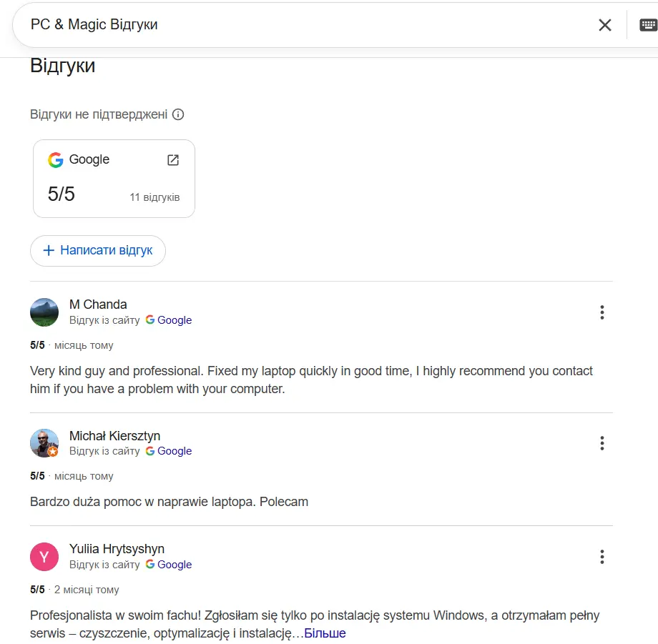Open the on-screen keyboard icon
The height and width of the screenshot is (644, 658).
[x=648, y=25]
